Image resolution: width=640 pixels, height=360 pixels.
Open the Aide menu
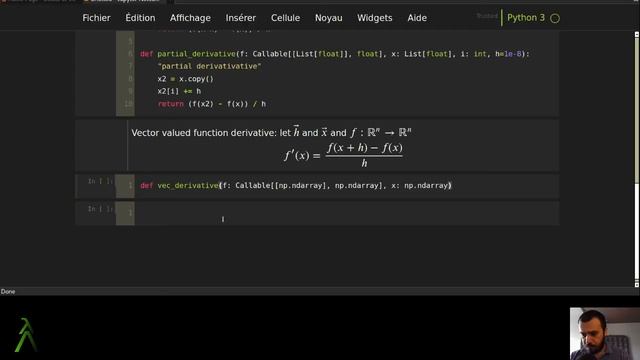(x=417, y=18)
